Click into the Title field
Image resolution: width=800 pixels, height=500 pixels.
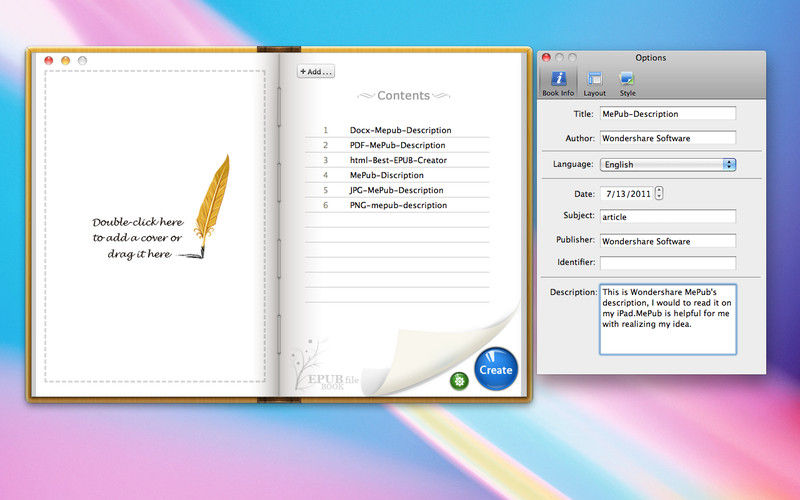(x=667, y=114)
